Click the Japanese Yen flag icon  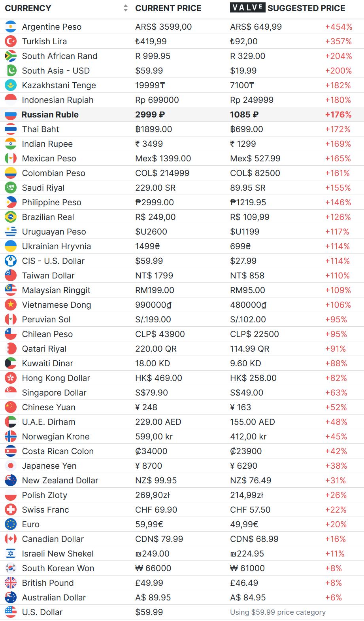coord(11,466)
